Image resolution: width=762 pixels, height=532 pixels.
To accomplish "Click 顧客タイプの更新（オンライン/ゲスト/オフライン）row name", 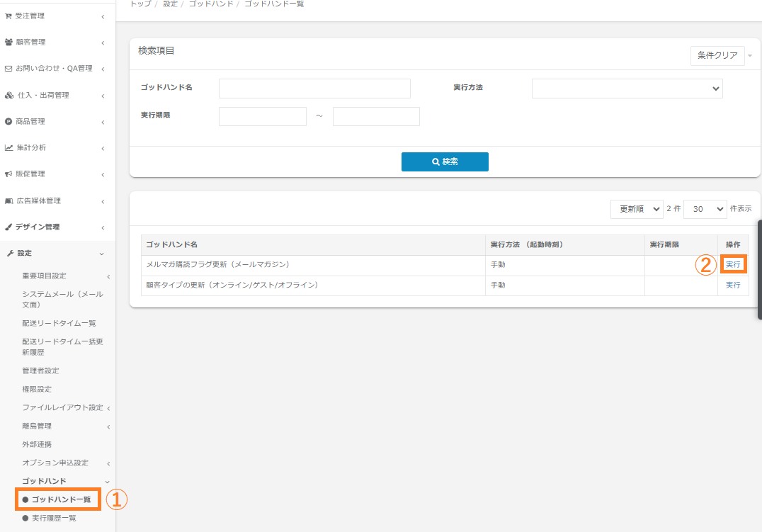I will pos(232,285).
